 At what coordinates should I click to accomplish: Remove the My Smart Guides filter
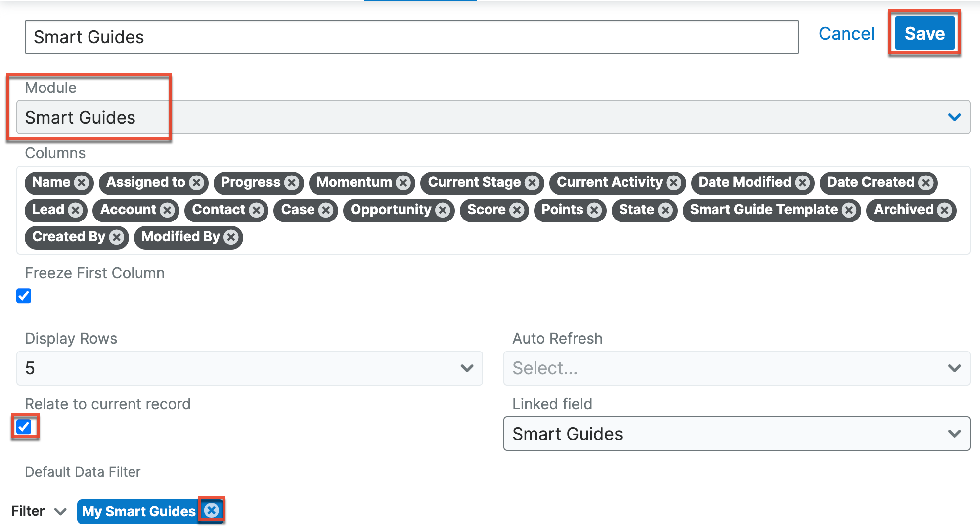click(212, 510)
